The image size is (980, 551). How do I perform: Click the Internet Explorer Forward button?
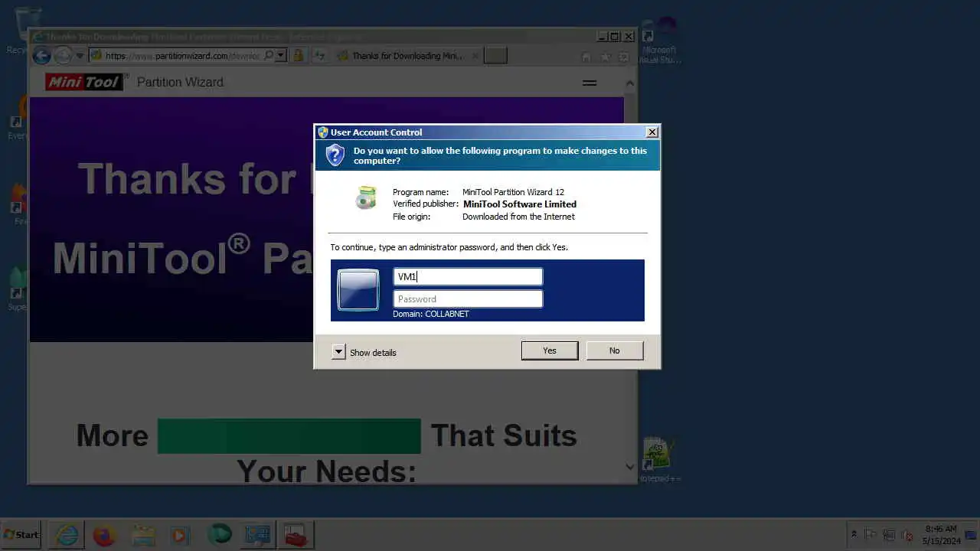(x=64, y=55)
